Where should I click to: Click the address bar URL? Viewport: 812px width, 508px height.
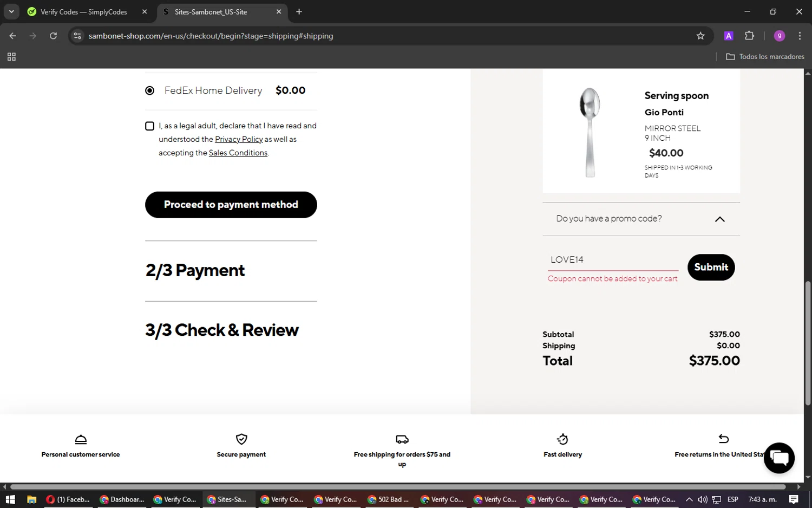(x=211, y=36)
